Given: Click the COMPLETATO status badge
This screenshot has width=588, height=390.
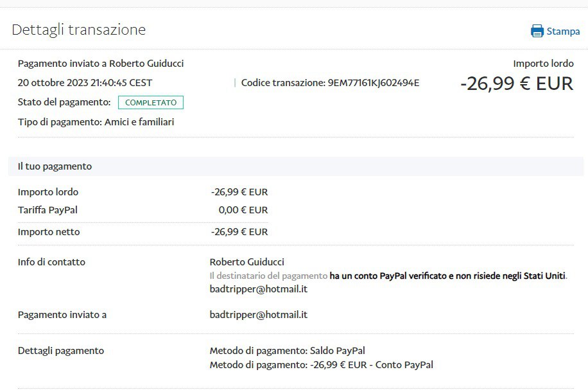Looking at the screenshot, I should pos(151,102).
